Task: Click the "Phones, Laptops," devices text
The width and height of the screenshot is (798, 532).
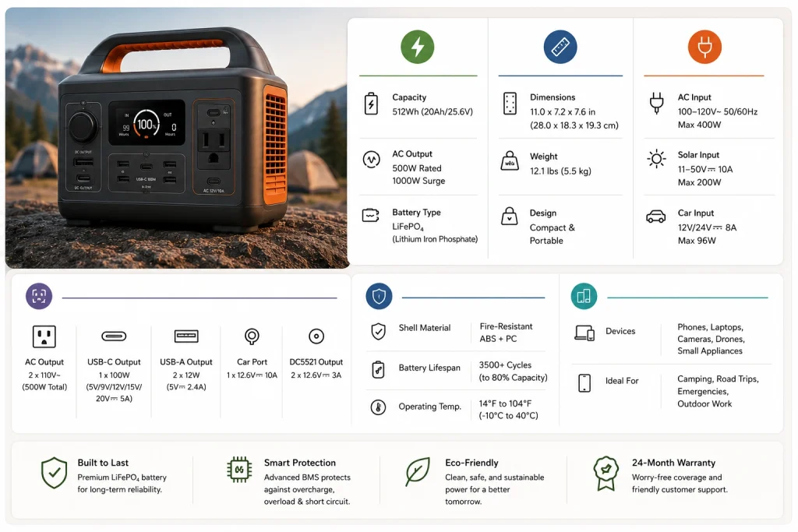Action: pyautogui.click(x=710, y=328)
